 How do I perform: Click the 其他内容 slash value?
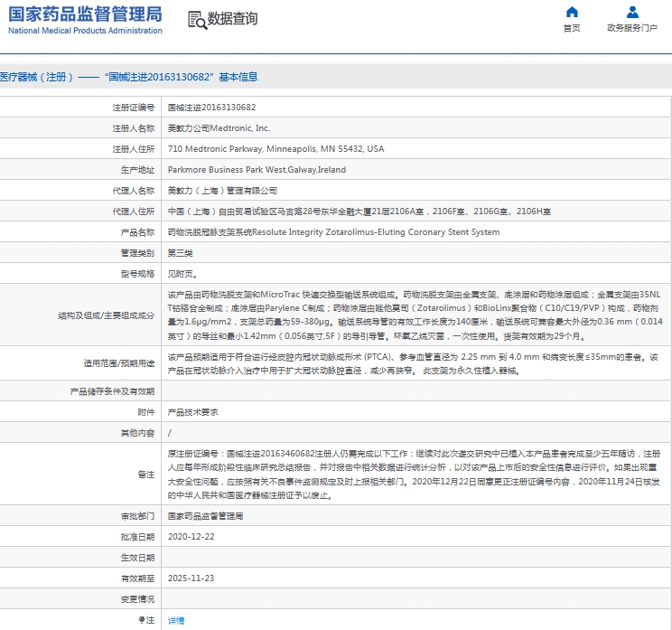click(170, 433)
